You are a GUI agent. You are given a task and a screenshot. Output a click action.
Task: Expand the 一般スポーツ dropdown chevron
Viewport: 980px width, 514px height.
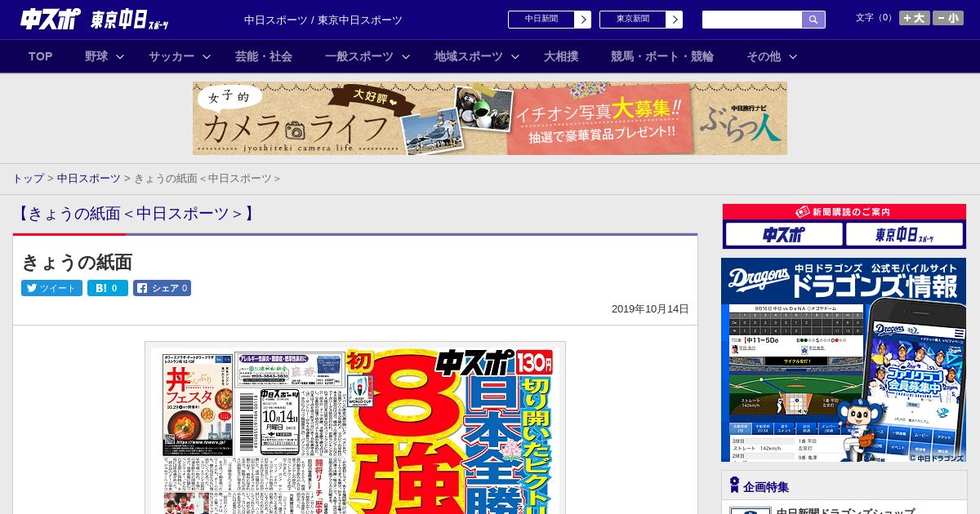(x=406, y=56)
